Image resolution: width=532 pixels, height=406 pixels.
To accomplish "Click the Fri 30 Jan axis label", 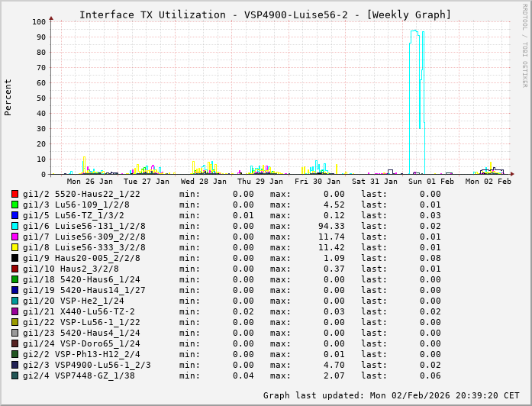I will tap(318, 182).
